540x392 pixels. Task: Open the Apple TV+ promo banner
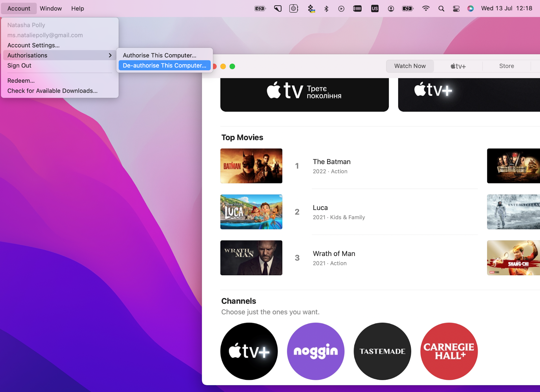click(x=469, y=94)
